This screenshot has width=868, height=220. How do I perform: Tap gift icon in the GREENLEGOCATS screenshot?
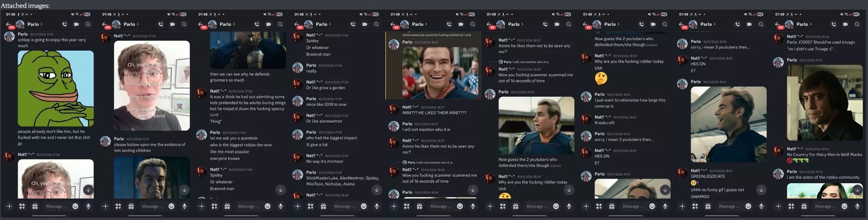[x=708, y=206]
